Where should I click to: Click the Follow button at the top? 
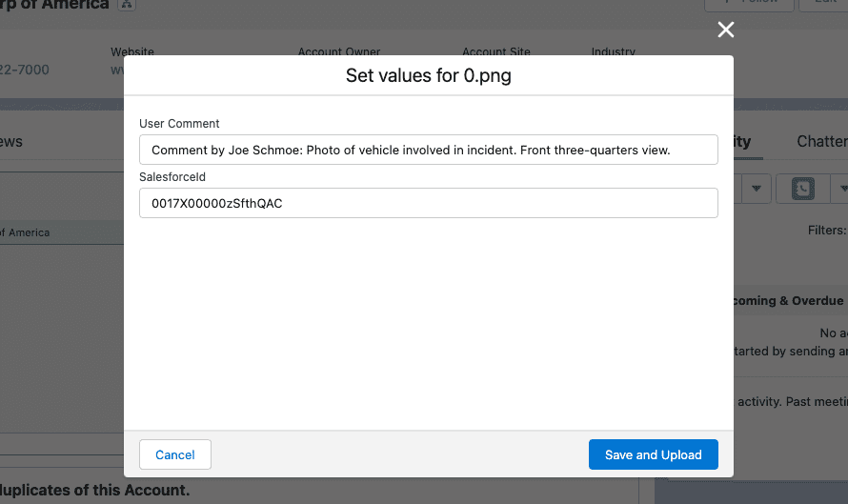(738, 3)
